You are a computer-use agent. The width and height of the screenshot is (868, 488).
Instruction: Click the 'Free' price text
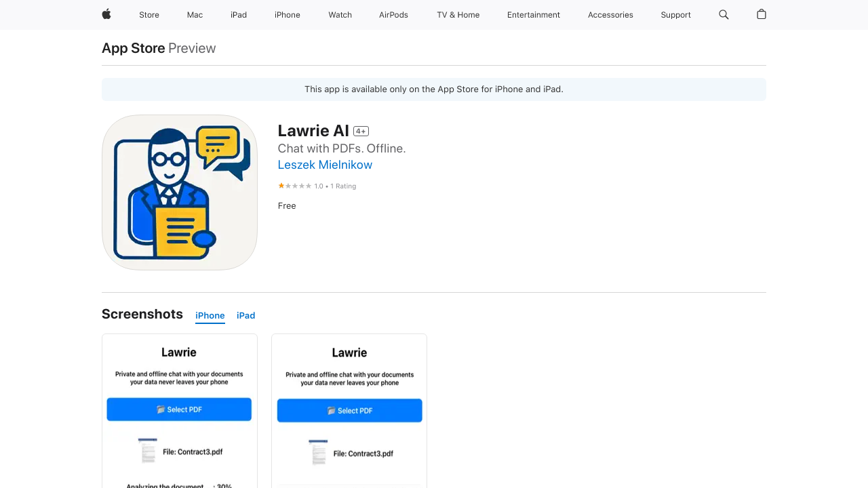click(287, 206)
